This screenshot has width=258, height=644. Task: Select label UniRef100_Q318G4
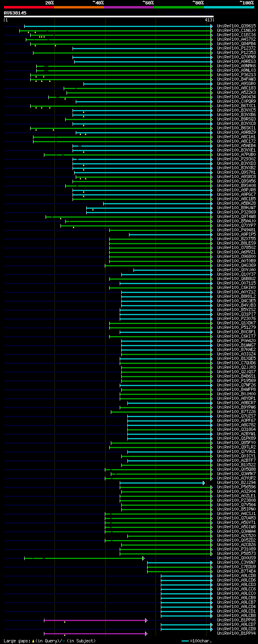(236, 429)
